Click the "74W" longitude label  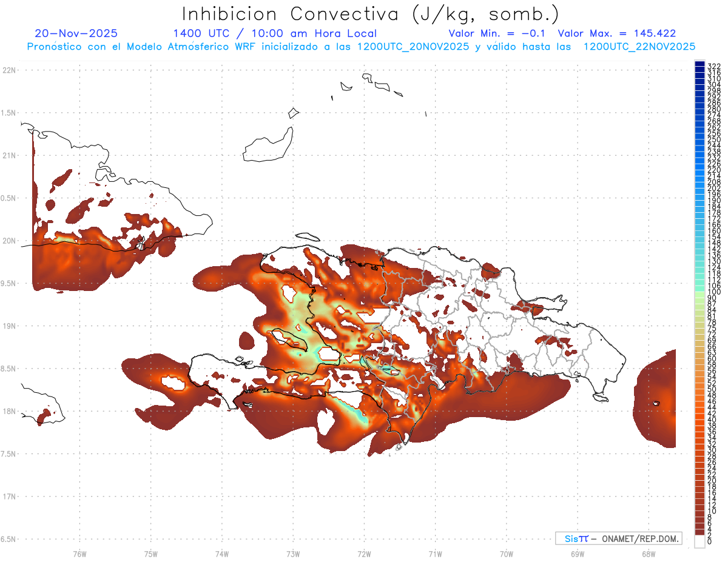221,554
